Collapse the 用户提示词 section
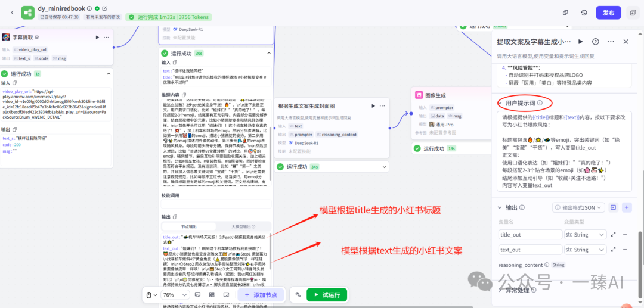 pos(500,103)
